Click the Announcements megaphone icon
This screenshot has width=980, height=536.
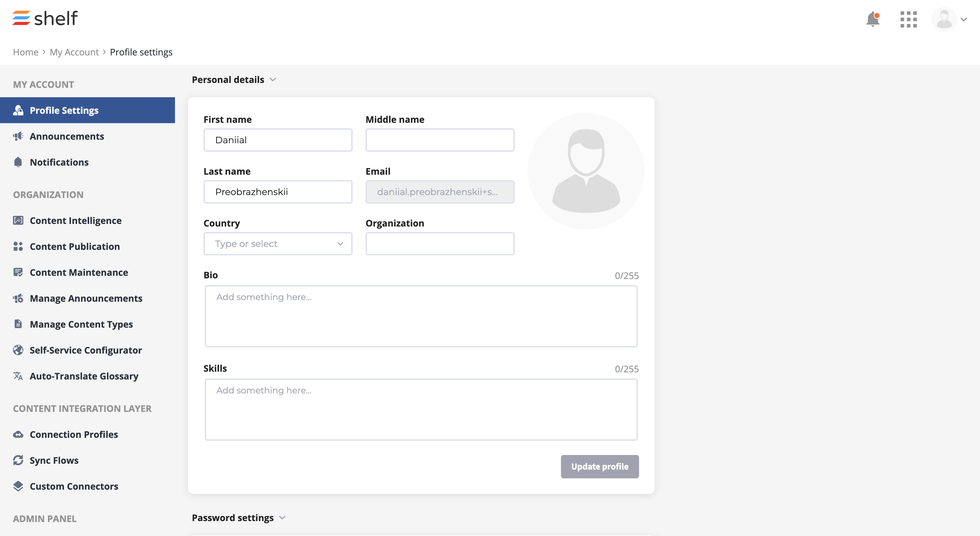coord(18,136)
